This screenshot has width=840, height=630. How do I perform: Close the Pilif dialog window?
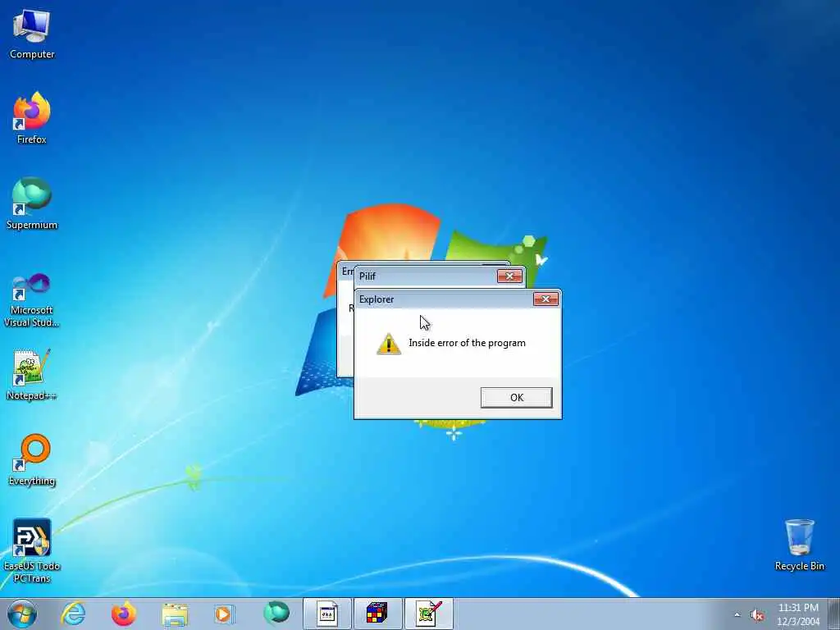tap(509, 276)
